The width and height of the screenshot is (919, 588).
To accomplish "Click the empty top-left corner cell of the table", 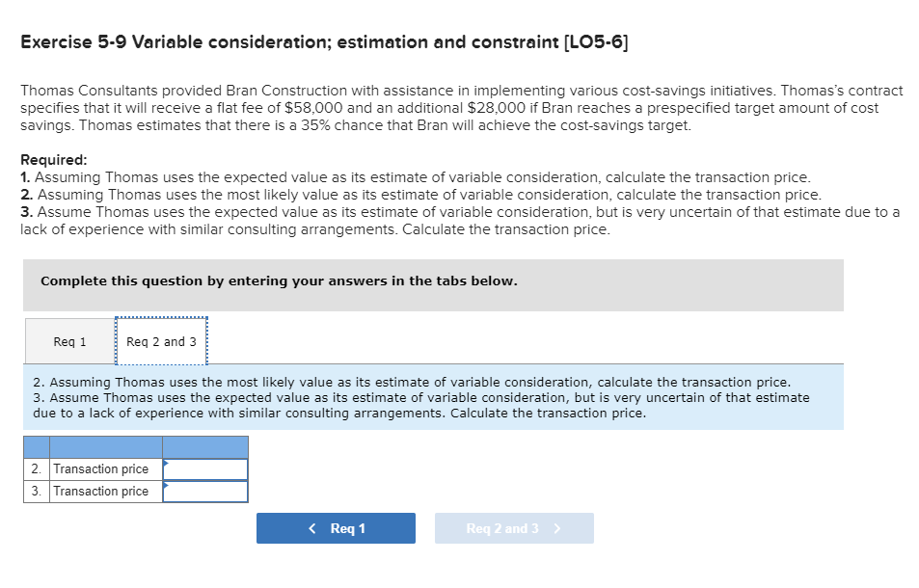I will 35,446.
